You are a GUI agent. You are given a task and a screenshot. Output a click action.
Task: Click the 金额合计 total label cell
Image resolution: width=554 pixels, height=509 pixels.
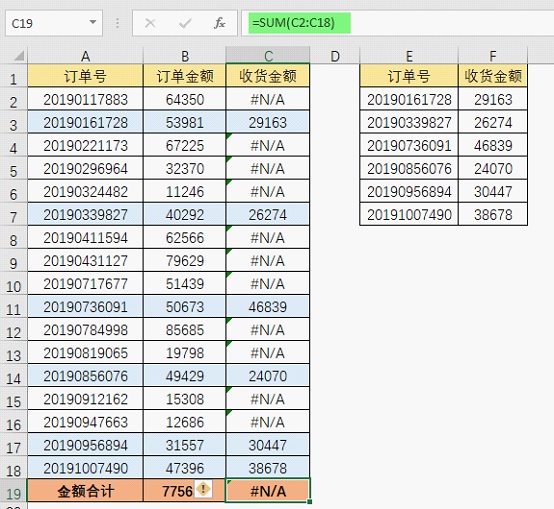coord(86,491)
